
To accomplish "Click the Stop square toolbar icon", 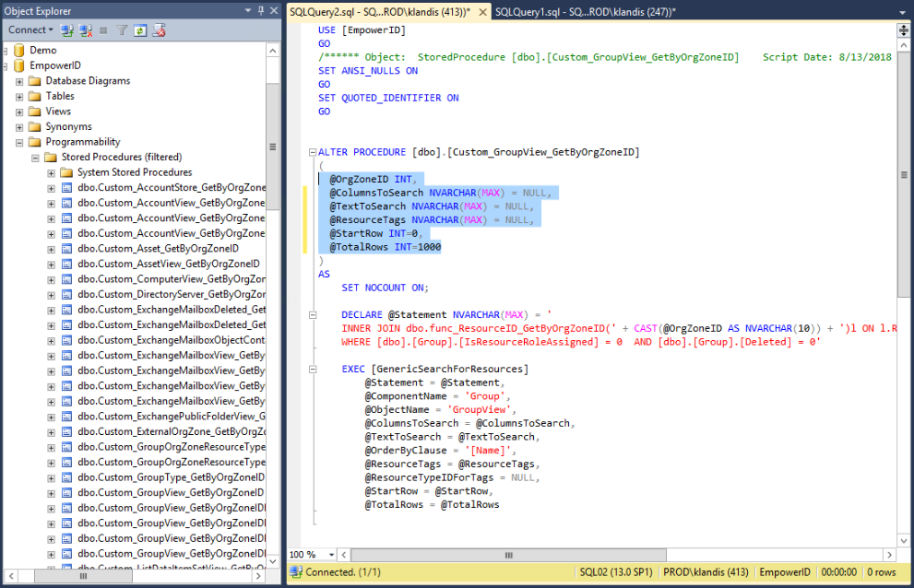I will tap(103, 30).
